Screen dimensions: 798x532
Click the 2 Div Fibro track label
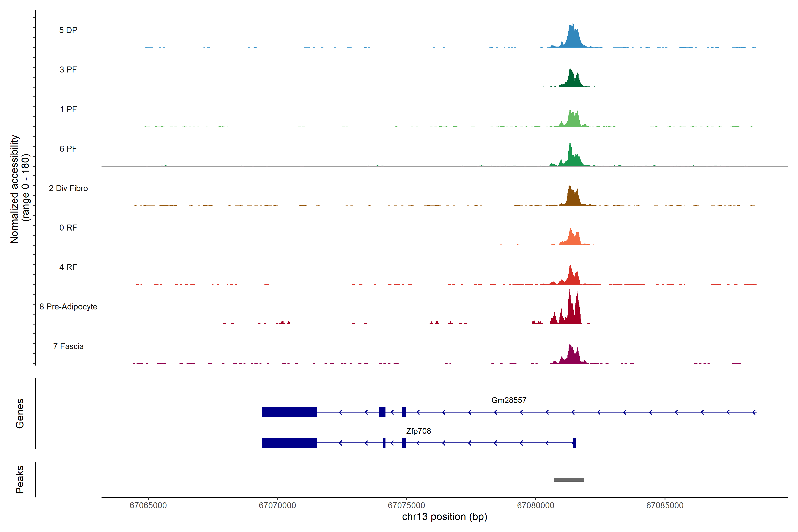click(x=68, y=188)
